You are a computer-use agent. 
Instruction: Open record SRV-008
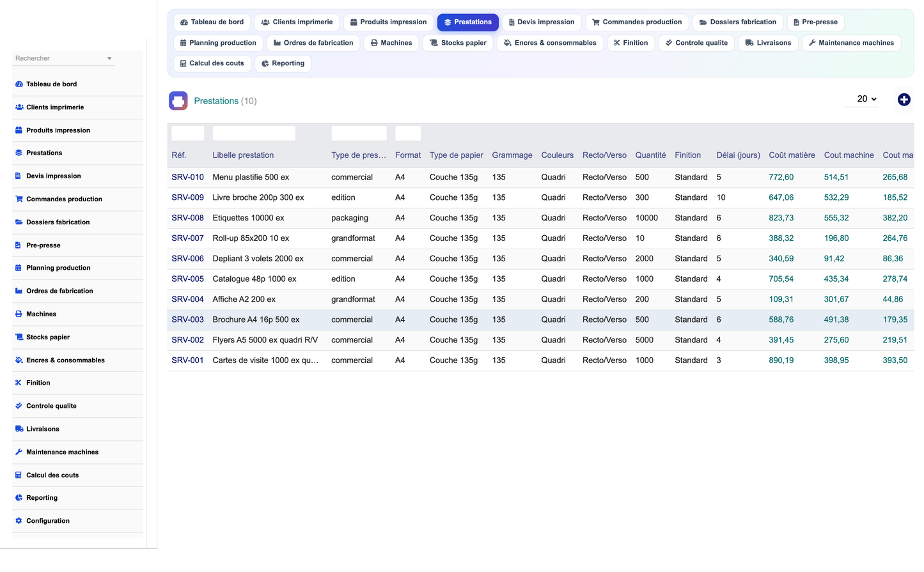[187, 218]
